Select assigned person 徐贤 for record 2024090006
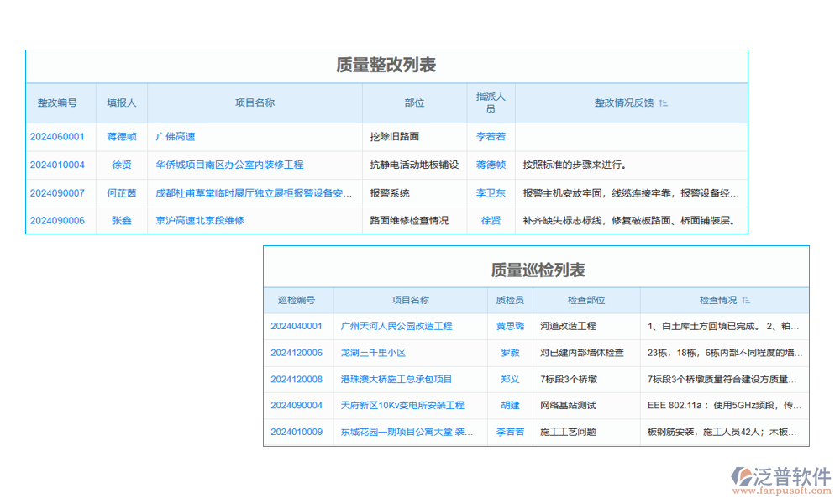This screenshot has width=840, height=504. 490,221
